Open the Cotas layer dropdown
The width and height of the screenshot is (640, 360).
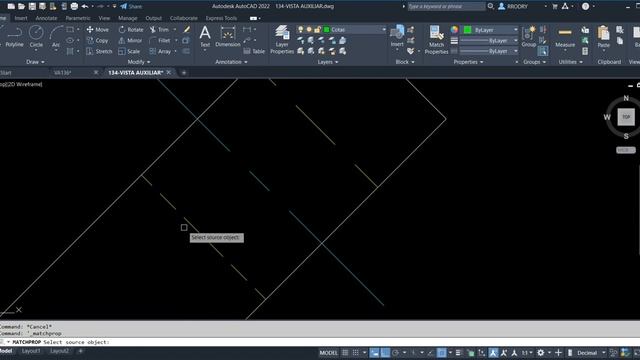coord(383,29)
